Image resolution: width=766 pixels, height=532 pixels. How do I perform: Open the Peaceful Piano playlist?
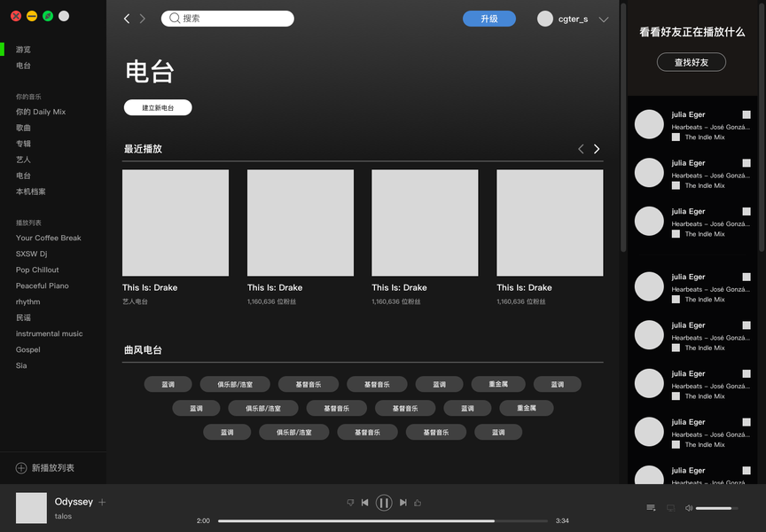point(42,286)
